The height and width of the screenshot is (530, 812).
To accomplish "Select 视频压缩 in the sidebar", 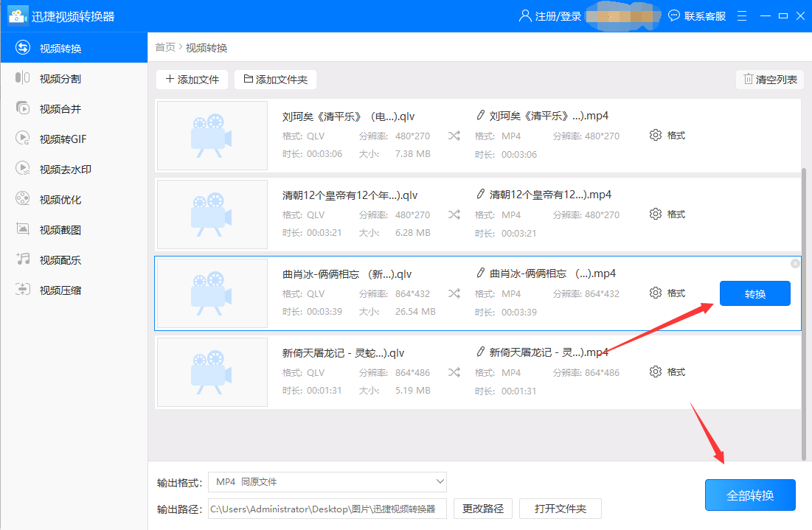I will [x=74, y=290].
